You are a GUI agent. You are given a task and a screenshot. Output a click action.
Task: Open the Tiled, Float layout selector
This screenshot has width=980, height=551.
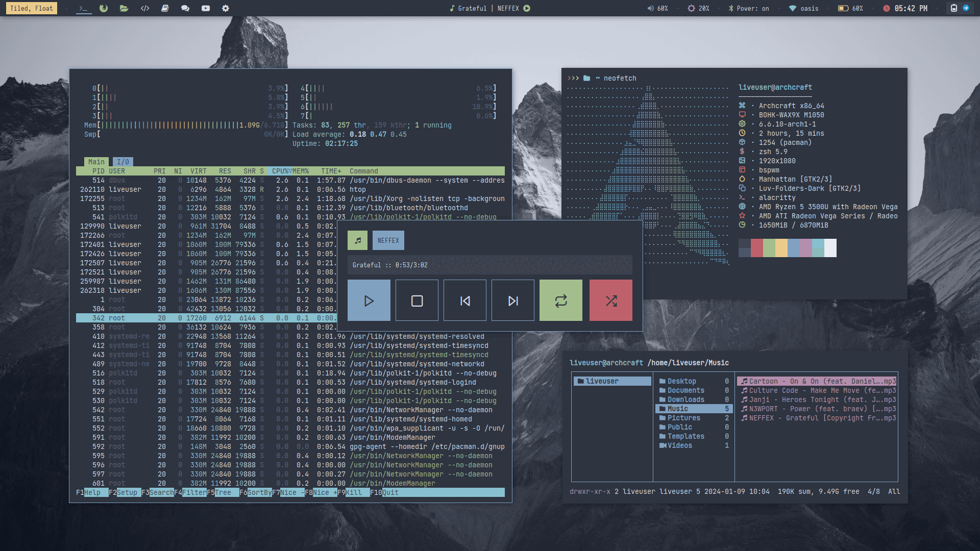tap(31, 8)
